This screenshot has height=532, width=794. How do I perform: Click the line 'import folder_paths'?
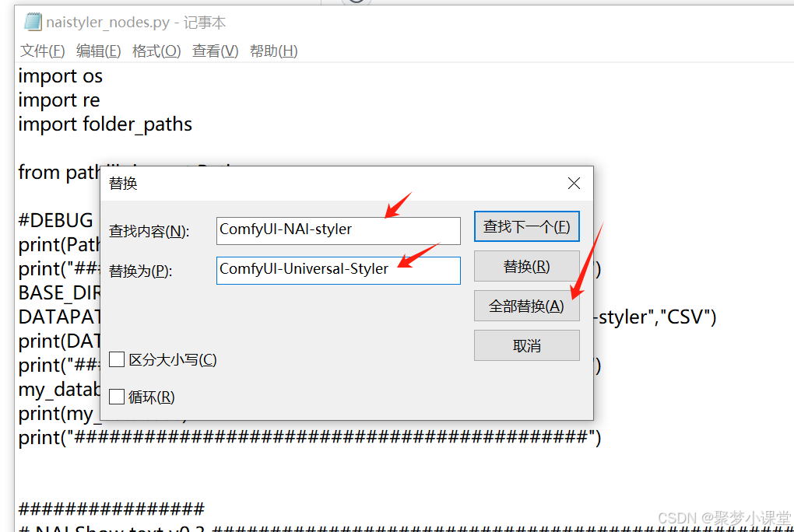coord(105,124)
